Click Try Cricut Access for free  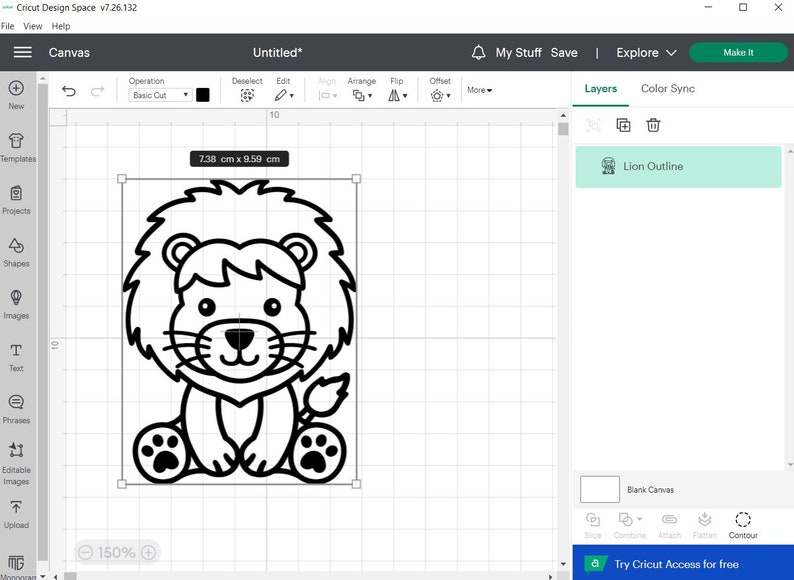[683, 563]
